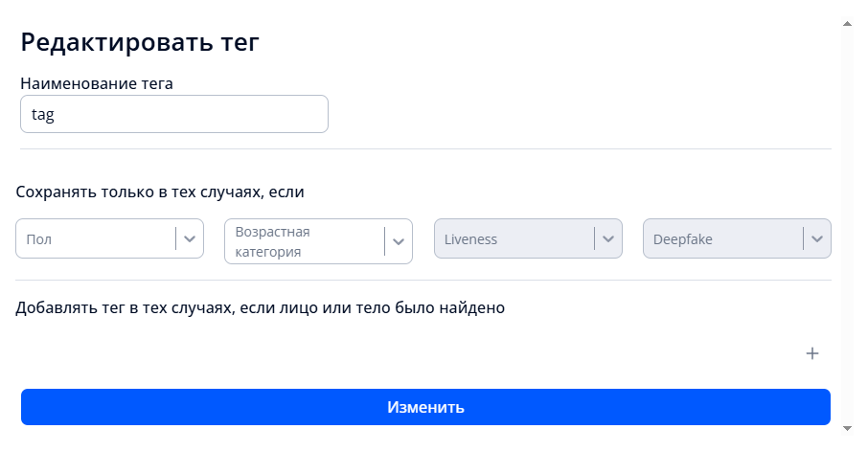Click the Редактировать тег heading
The width and height of the screenshot is (868, 452).
click(140, 42)
